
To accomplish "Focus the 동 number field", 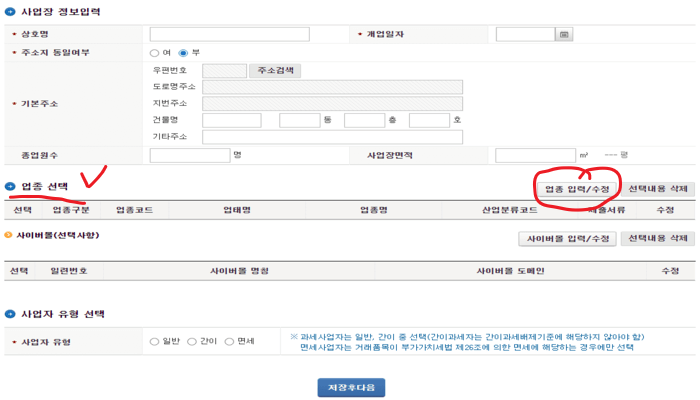I will coord(300,121).
